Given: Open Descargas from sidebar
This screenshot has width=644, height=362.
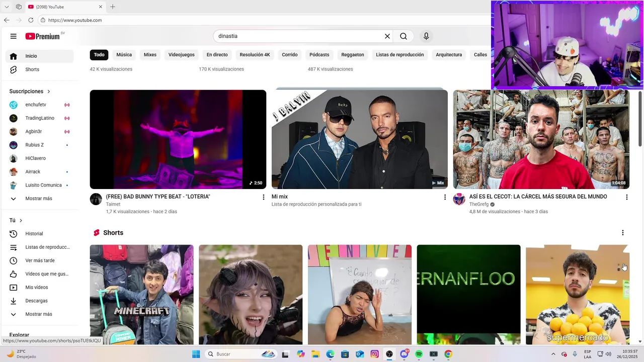Looking at the screenshot, I should (39, 301).
